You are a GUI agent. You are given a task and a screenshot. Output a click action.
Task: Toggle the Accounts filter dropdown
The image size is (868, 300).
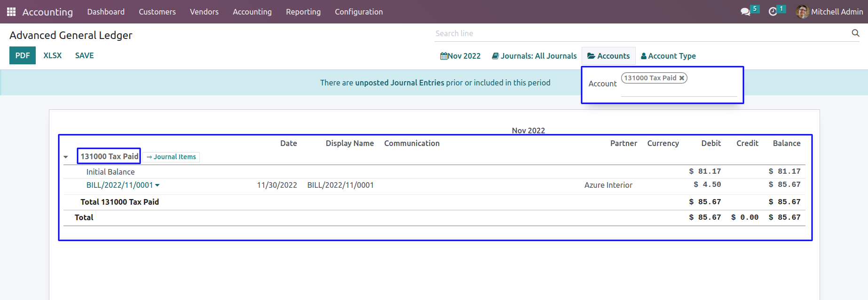click(608, 56)
